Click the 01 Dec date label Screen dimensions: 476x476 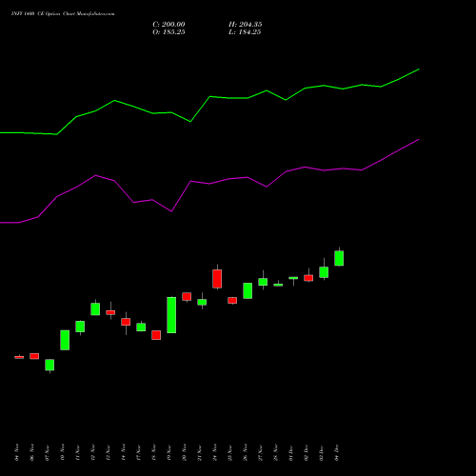(x=290, y=452)
